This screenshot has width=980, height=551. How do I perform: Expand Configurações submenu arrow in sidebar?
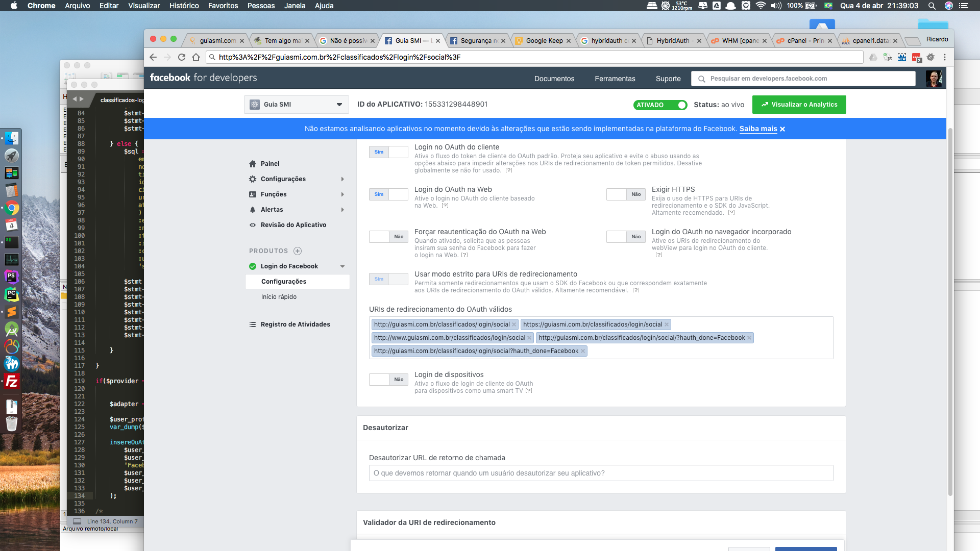tap(342, 179)
